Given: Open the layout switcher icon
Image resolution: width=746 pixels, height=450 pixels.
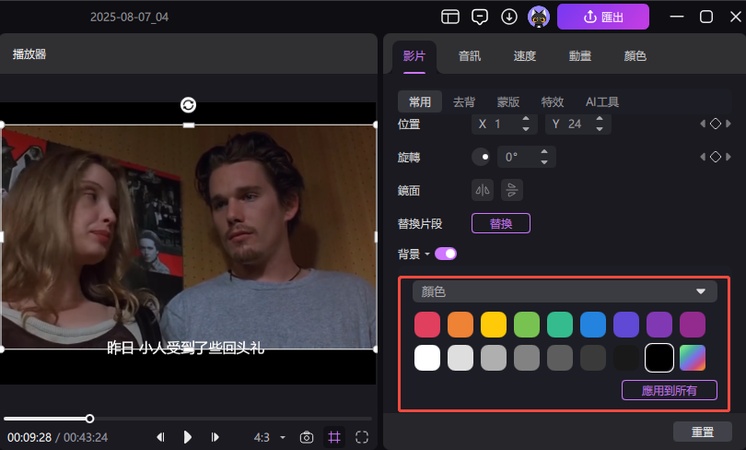Looking at the screenshot, I should point(450,17).
